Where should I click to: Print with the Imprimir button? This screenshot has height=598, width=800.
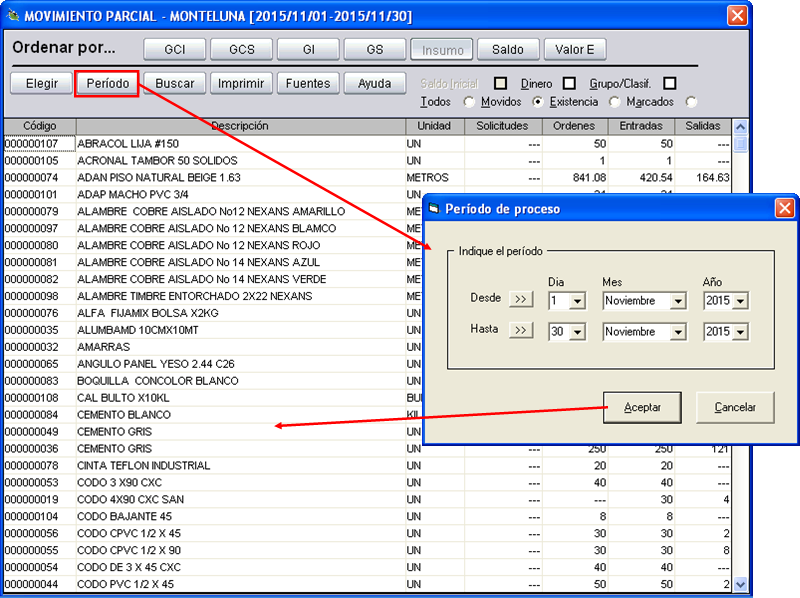[241, 84]
